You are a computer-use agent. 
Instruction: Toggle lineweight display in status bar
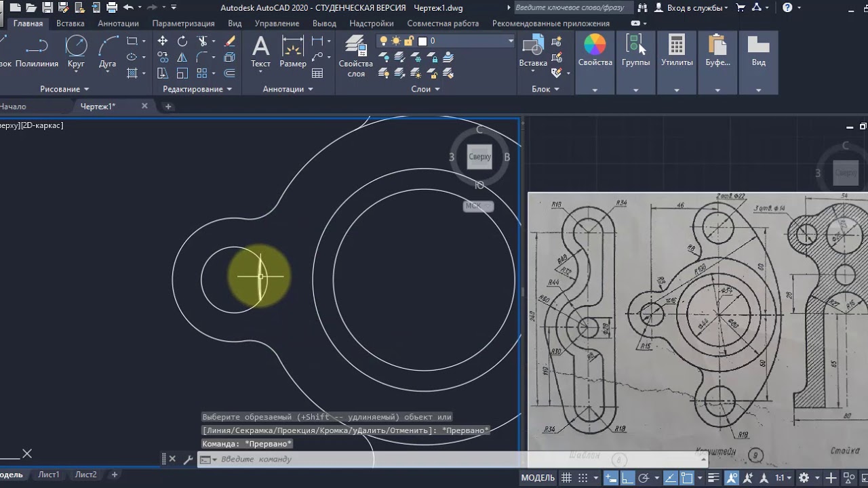pyautogui.click(x=712, y=478)
